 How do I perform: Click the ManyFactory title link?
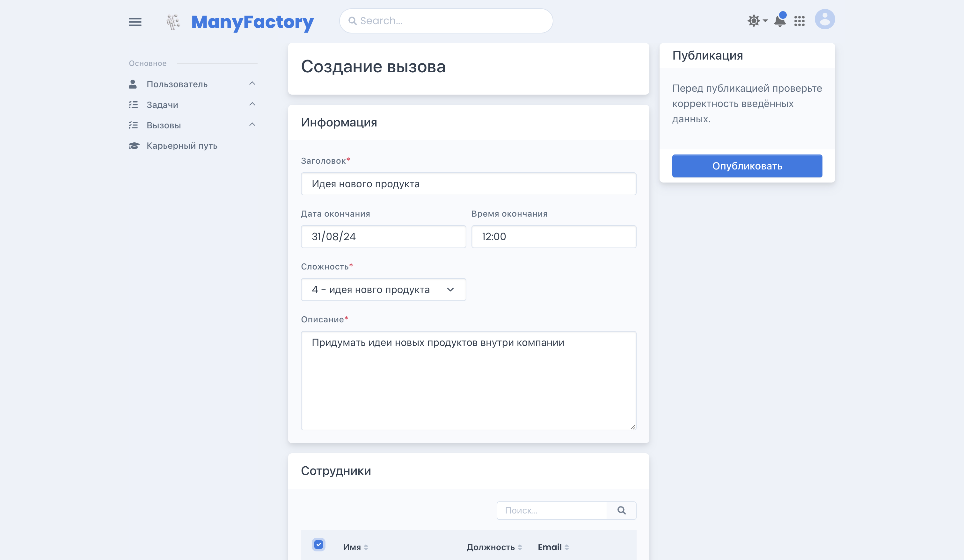252,22
